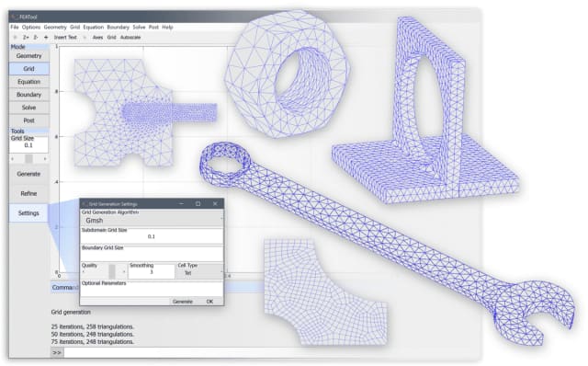
Task: Open the Equation menu
Action: pyautogui.click(x=94, y=27)
